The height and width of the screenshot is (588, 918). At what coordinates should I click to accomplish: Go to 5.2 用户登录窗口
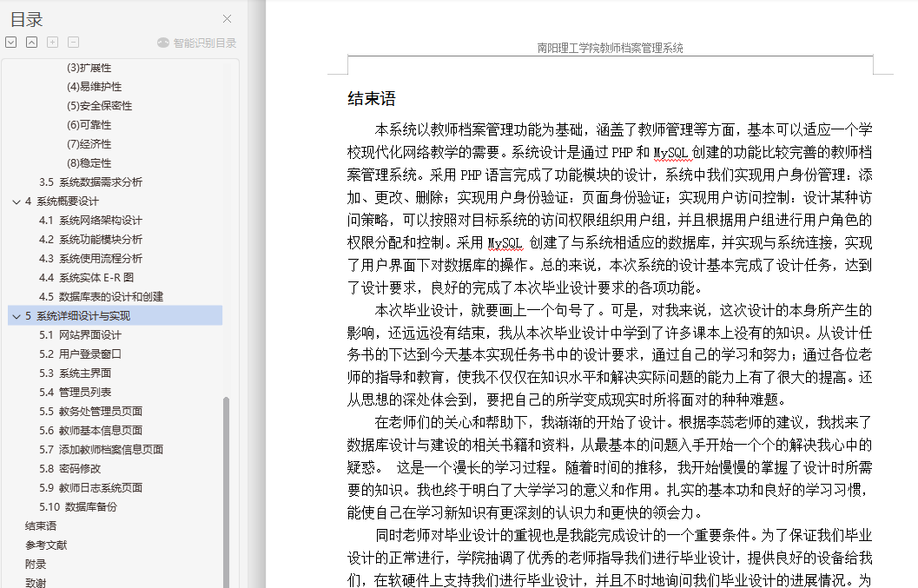[80, 354]
